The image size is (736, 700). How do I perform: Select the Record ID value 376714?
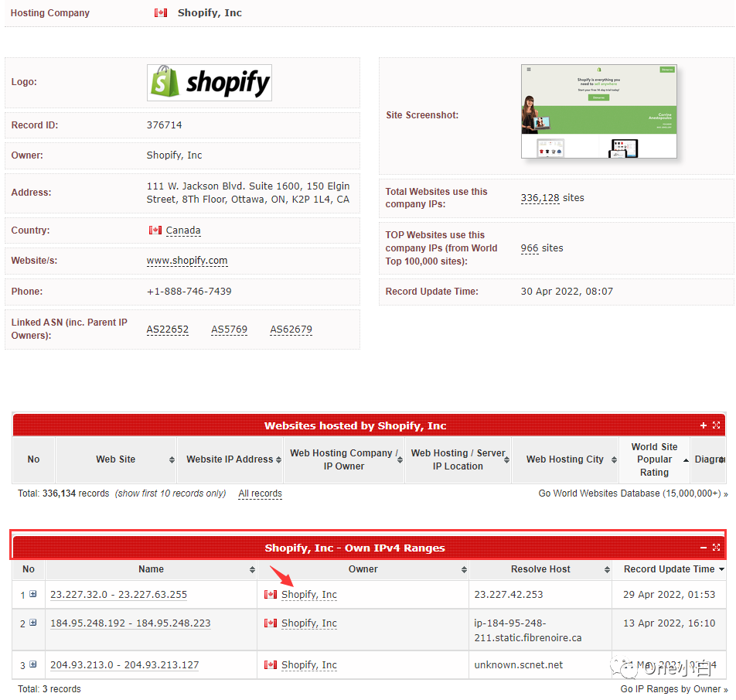pos(164,125)
